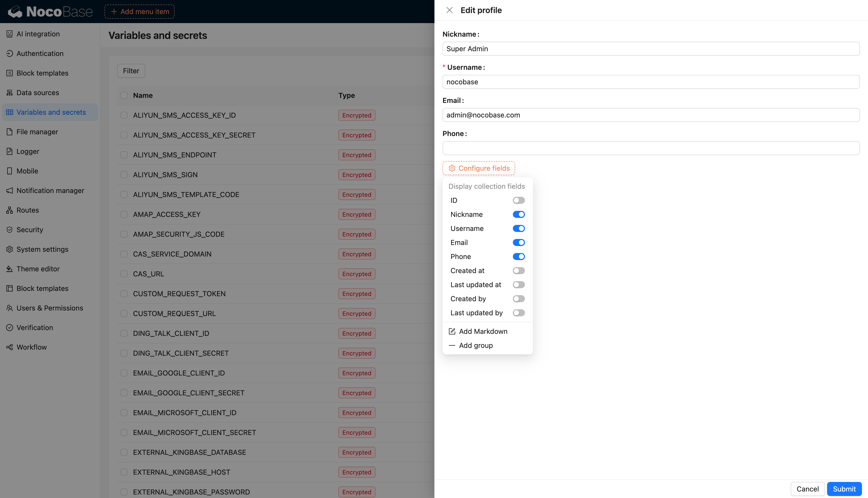The width and height of the screenshot is (868, 498).
Task: Go to Users & Permissions
Action: (x=50, y=308)
